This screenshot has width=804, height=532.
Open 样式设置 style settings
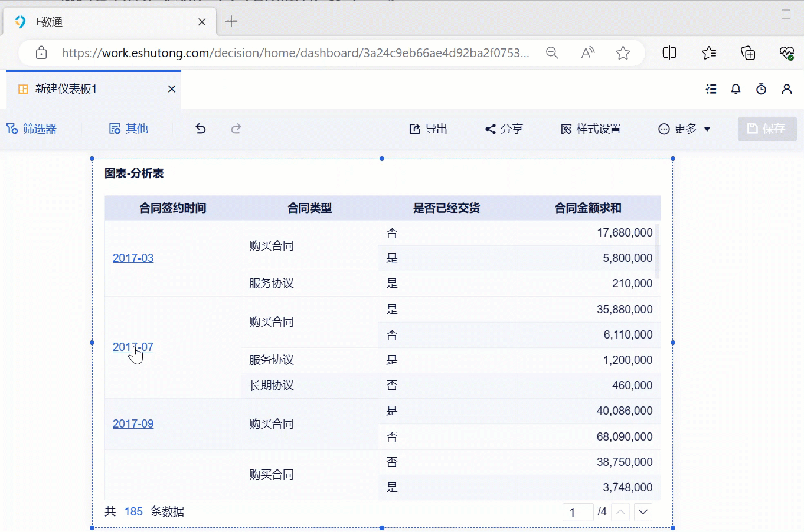591,129
